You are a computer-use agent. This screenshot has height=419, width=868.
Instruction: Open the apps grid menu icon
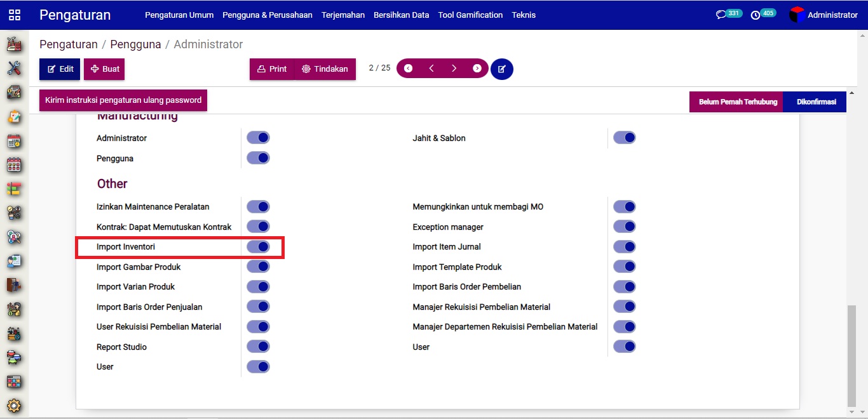[x=14, y=15]
